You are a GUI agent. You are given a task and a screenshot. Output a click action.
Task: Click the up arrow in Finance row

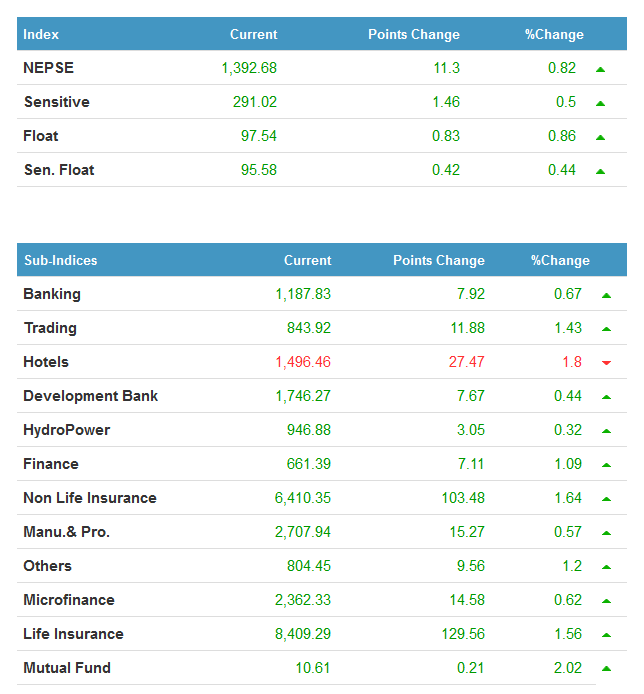click(x=606, y=465)
